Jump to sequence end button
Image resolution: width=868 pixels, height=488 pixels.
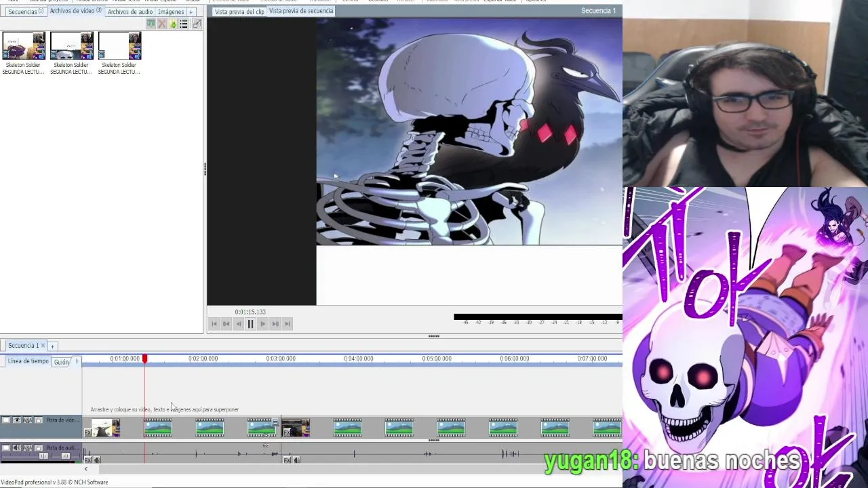pyautogui.click(x=287, y=324)
